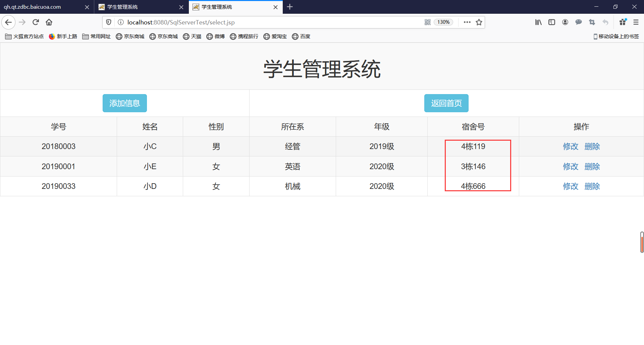Screen dimensions: 644x345
Task: Open the 百度 bookmark
Action: coord(301,37)
